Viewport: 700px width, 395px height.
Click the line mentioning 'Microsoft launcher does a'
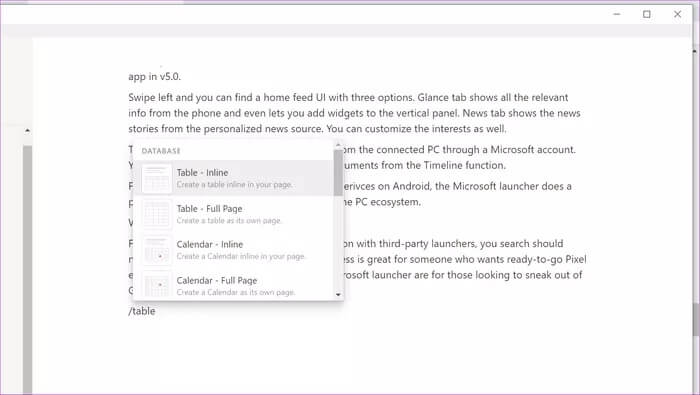[x=458, y=186]
